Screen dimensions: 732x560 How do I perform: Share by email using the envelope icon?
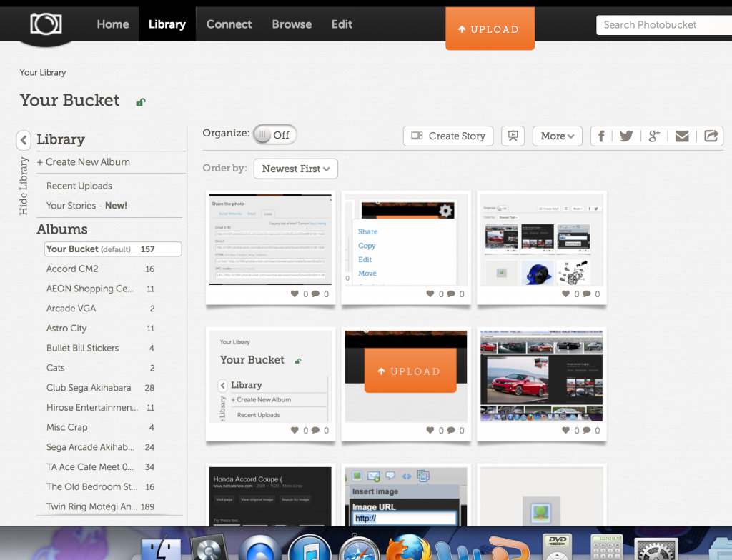(682, 136)
